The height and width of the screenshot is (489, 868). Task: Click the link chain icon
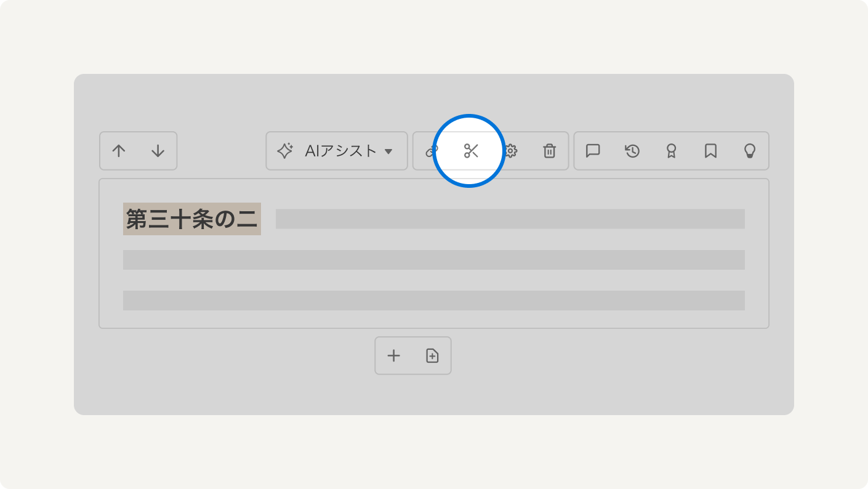(430, 151)
